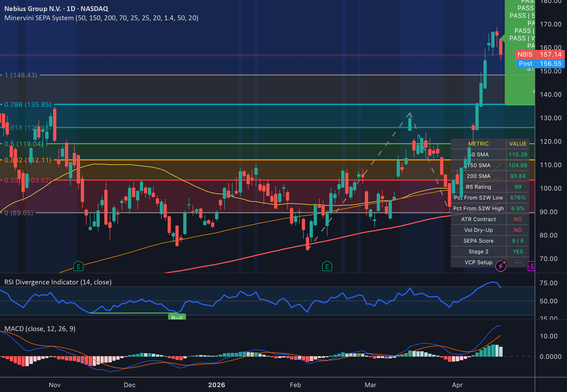This screenshot has height=392, width=567.
Task: Select the NBIS 157.14 price label
Action: click(540, 54)
